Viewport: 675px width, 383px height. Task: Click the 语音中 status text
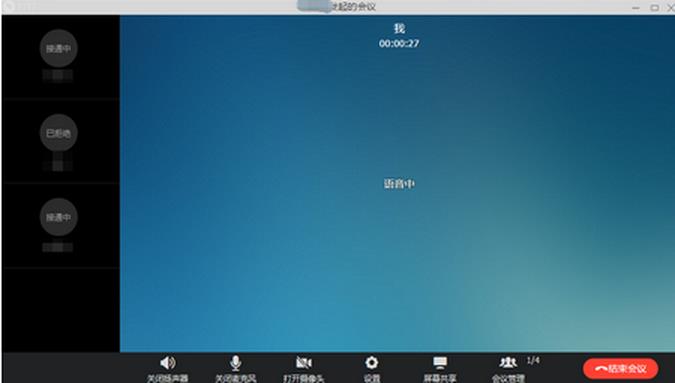coord(399,184)
